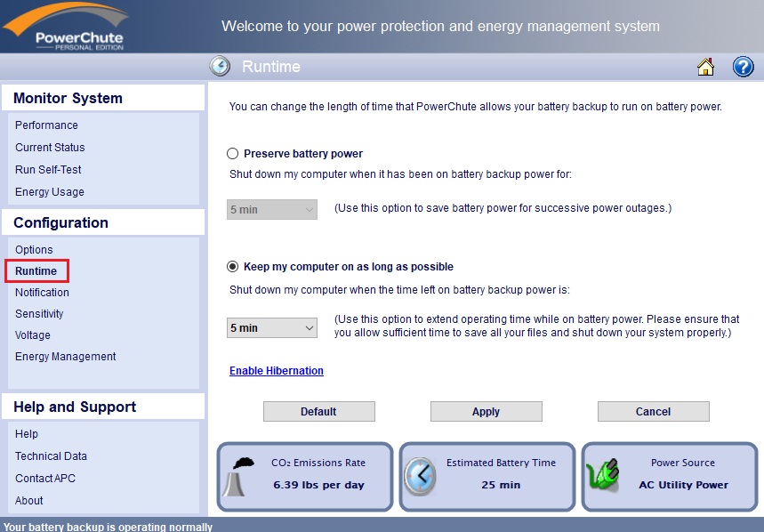This screenshot has width=764, height=532.
Task: Go to Current Status
Action: (50, 147)
